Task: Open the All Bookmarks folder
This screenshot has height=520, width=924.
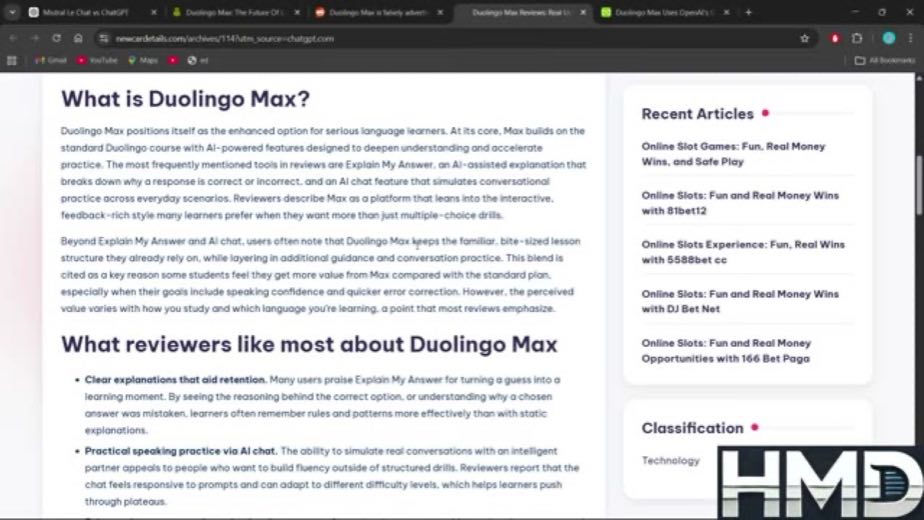Action: click(885, 60)
